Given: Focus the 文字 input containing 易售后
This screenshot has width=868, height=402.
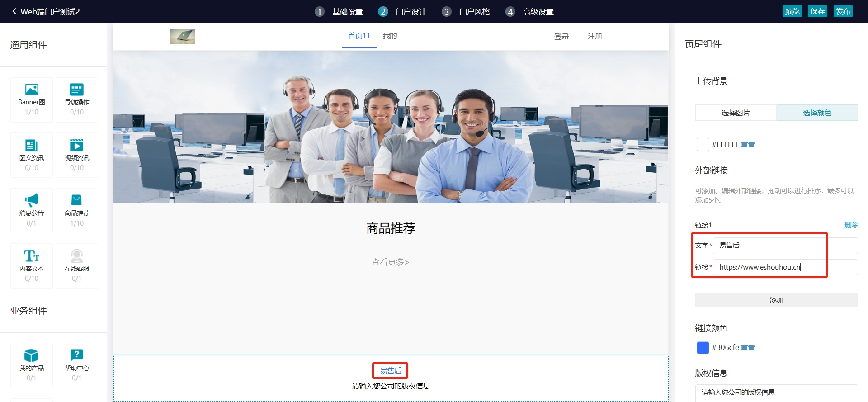Looking at the screenshot, I should (x=785, y=246).
